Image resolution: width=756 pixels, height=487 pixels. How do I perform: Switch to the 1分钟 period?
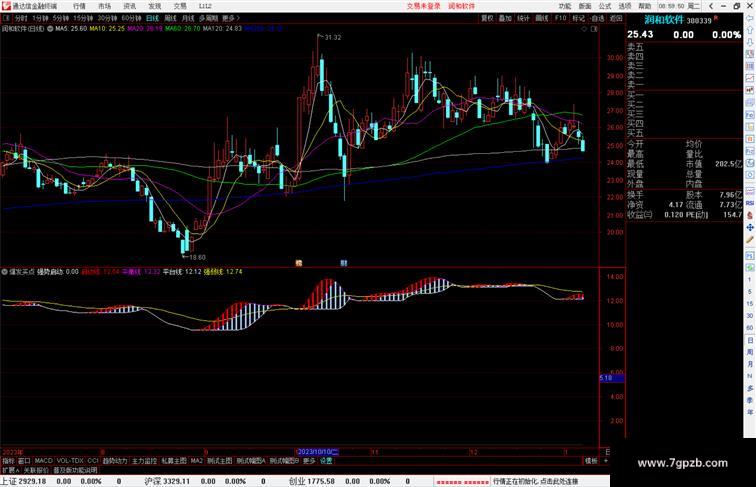pyautogui.click(x=40, y=18)
